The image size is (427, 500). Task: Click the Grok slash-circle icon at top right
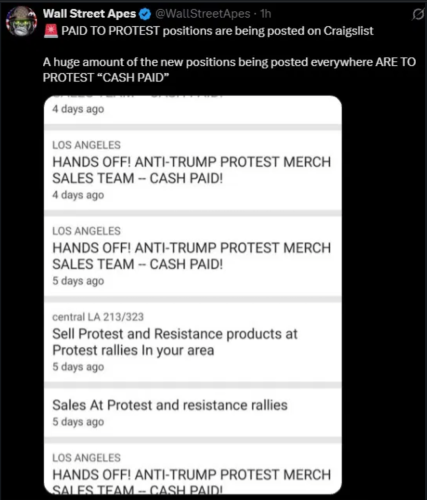(418, 15)
